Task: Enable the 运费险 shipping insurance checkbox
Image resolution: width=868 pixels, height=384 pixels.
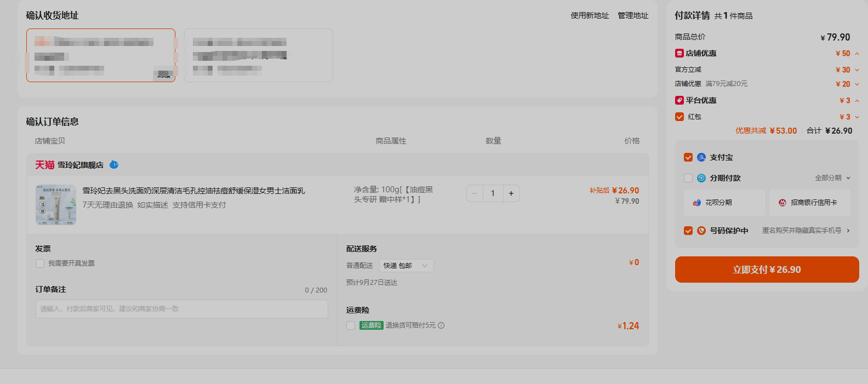Action: click(351, 325)
